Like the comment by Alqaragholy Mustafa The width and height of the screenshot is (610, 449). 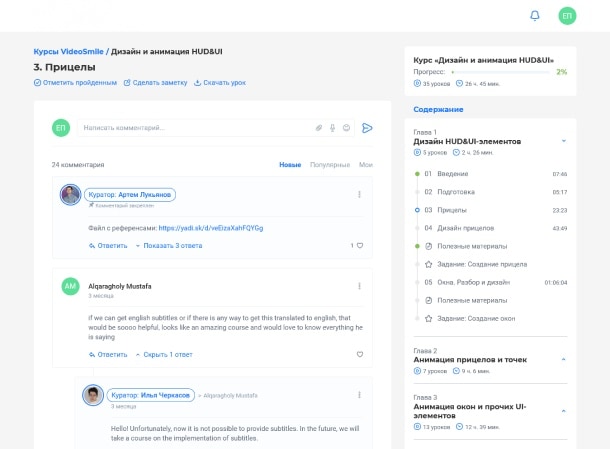coord(360,354)
